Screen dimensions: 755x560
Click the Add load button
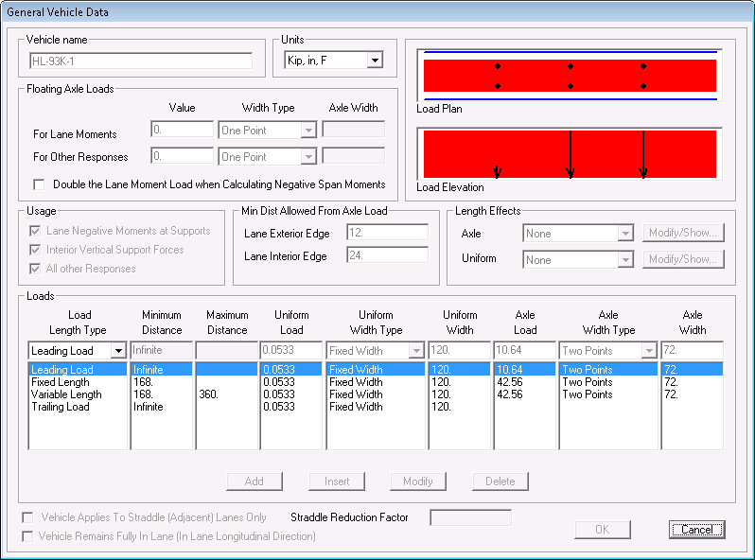[254, 481]
